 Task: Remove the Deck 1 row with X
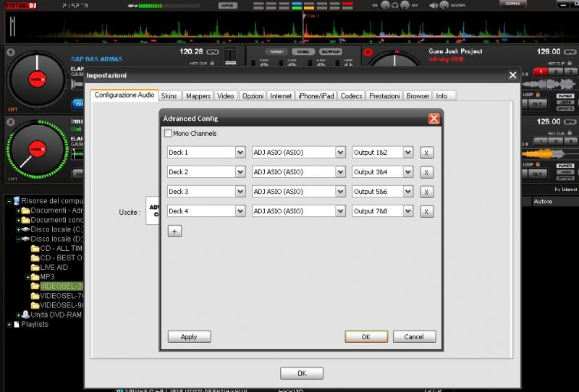pyautogui.click(x=427, y=153)
